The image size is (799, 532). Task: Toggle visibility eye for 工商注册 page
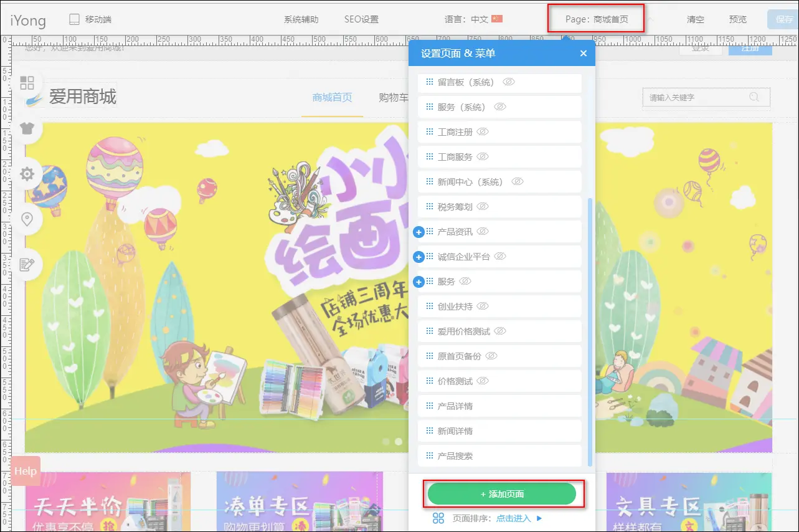[483, 132]
